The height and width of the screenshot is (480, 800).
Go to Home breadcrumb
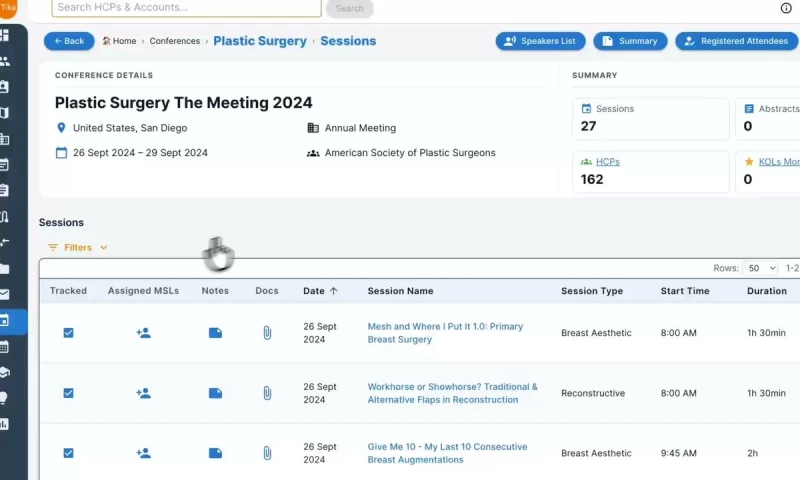[x=119, y=41]
